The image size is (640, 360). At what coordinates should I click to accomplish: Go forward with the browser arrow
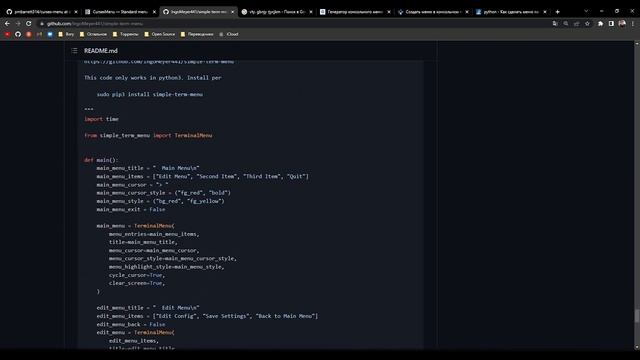pyautogui.click(x=18, y=24)
